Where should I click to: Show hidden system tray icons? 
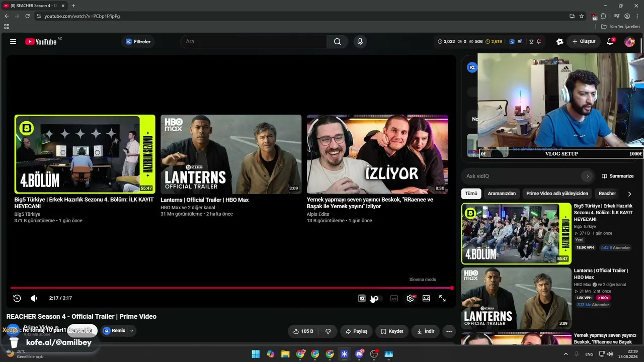tap(566, 354)
